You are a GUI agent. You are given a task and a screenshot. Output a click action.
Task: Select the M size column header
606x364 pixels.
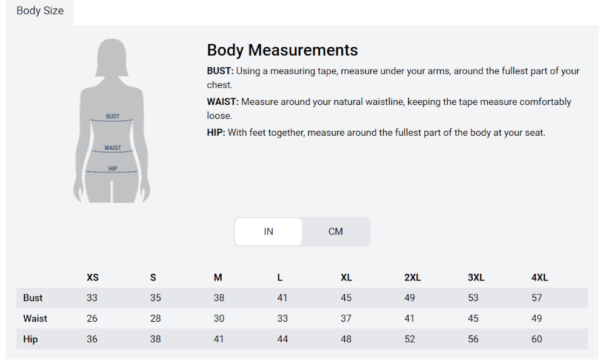pos(218,277)
